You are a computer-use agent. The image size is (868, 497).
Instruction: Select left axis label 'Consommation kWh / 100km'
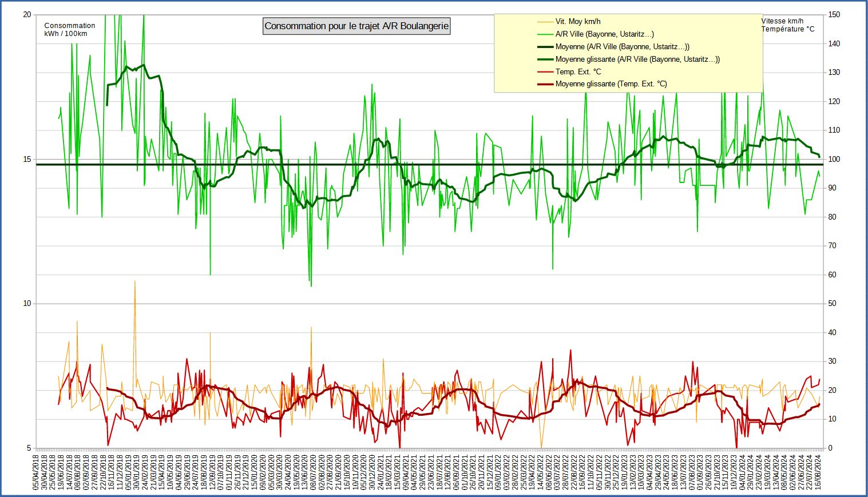pos(70,30)
